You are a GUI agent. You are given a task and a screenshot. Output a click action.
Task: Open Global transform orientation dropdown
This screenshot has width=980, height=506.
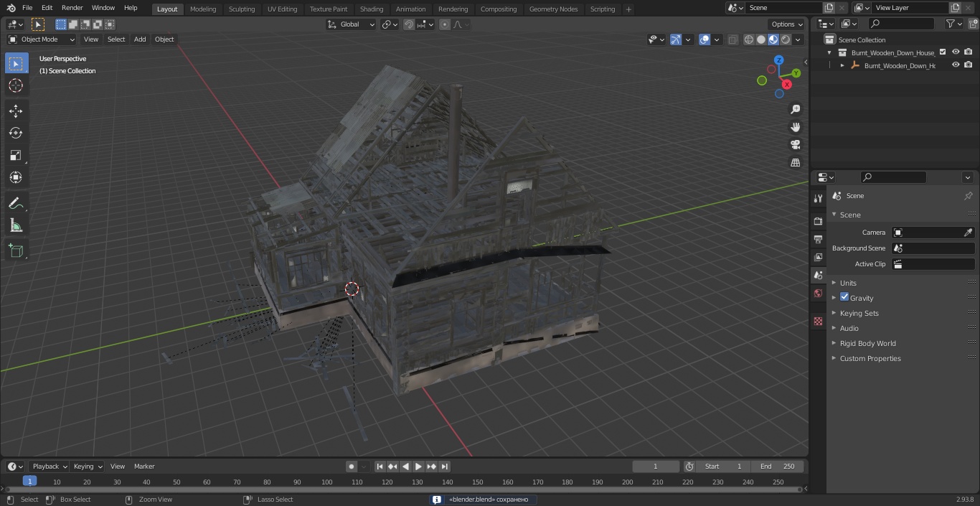click(x=352, y=24)
